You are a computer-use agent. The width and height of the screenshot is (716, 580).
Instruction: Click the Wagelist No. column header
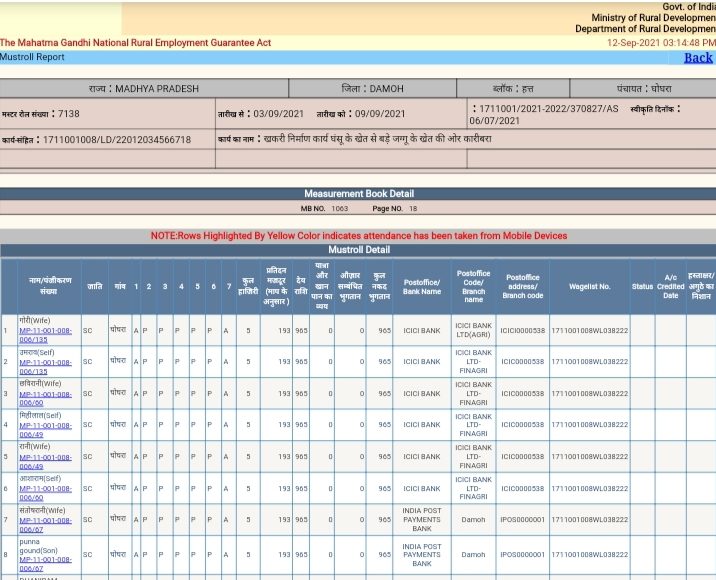click(x=589, y=286)
